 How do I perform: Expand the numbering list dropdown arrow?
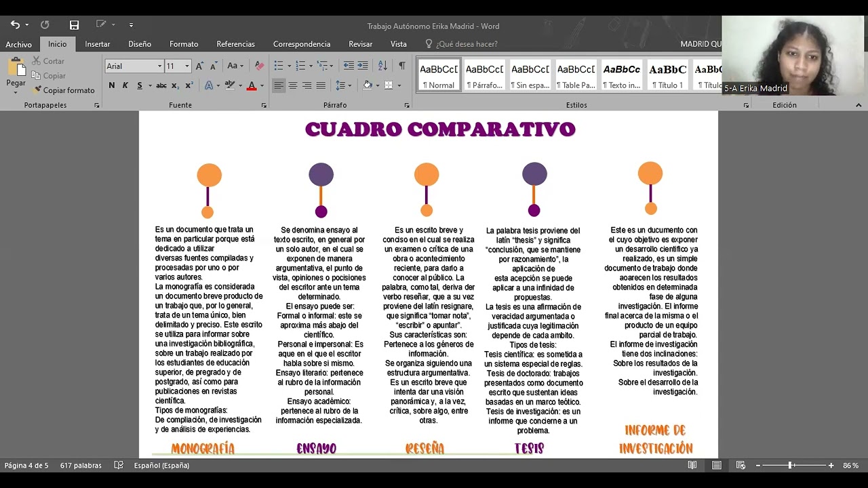311,66
